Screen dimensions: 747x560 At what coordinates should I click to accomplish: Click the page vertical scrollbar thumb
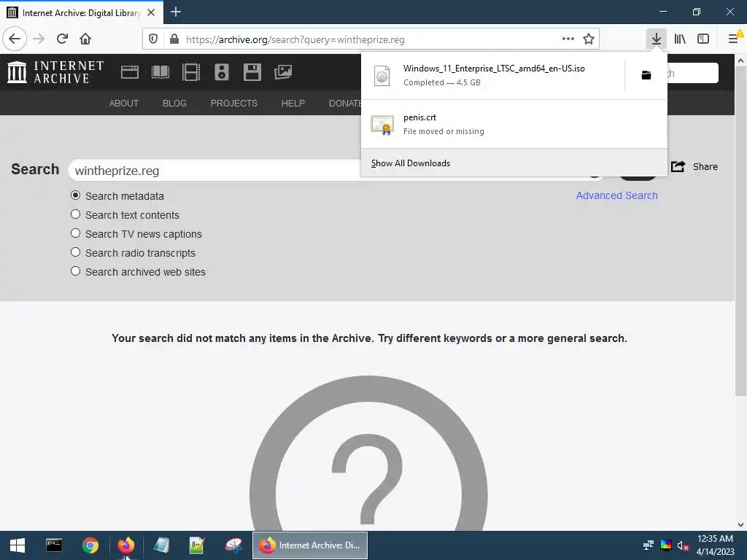coord(740,231)
